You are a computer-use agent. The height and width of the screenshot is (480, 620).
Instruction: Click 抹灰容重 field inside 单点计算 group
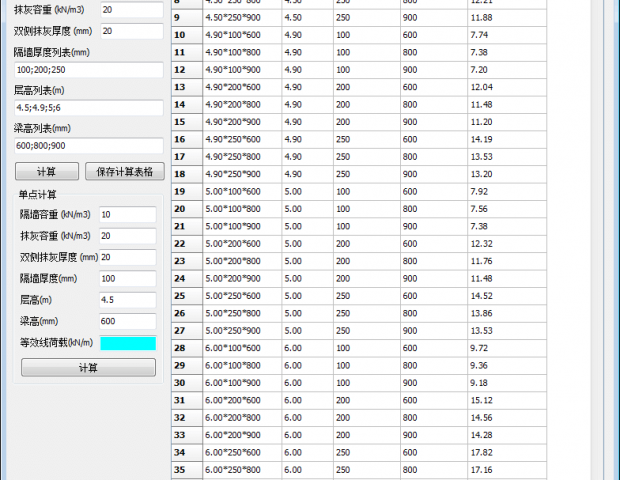click(127, 236)
